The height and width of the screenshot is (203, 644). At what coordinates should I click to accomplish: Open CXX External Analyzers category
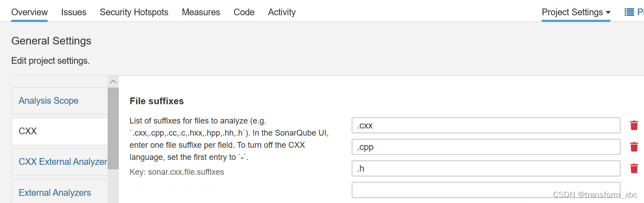click(x=63, y=162)
